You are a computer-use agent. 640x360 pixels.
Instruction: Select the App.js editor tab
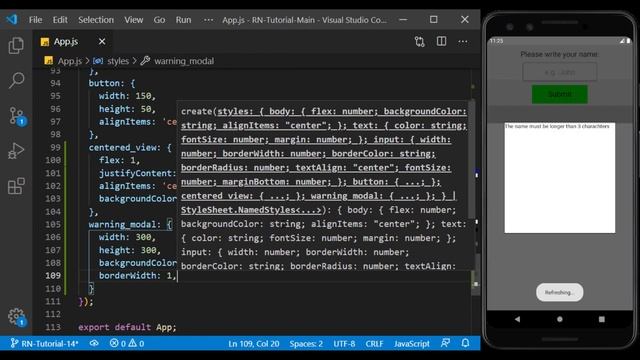(x=65, y=42)
